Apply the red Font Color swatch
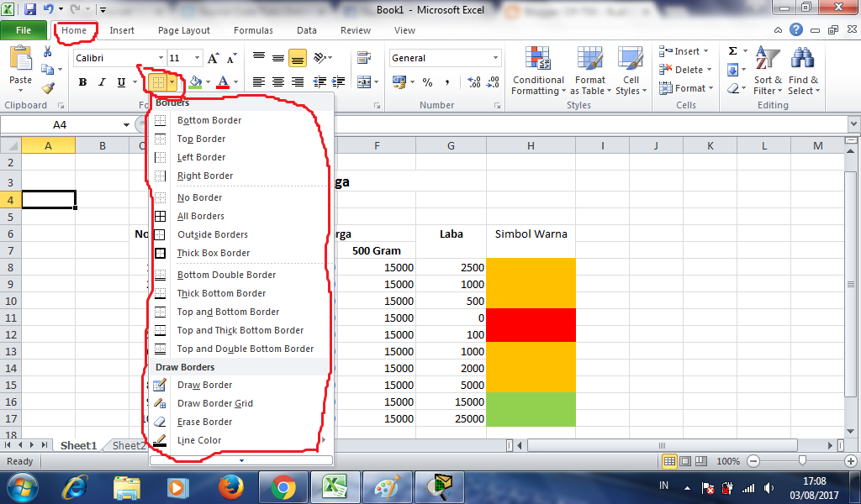The height and width of the screenshot is (504, 861). (224, 82)
